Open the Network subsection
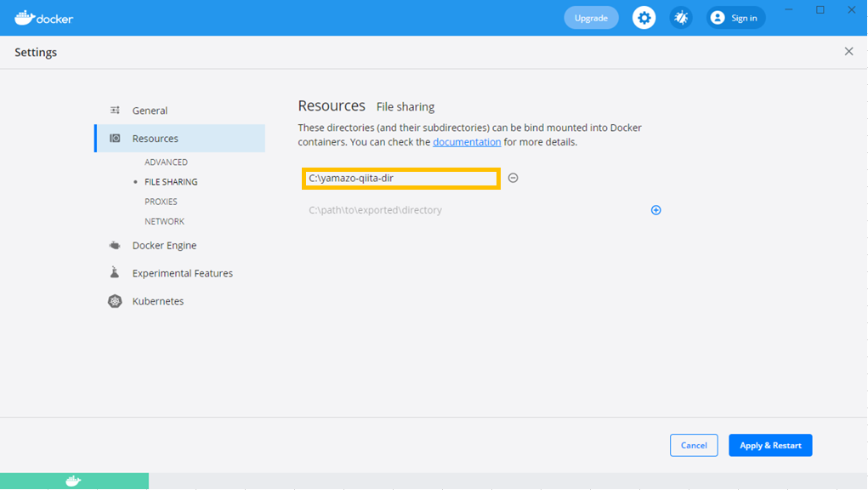Viewport: 868px width, 490px height. pyautogui.click(x=164, y=221)
